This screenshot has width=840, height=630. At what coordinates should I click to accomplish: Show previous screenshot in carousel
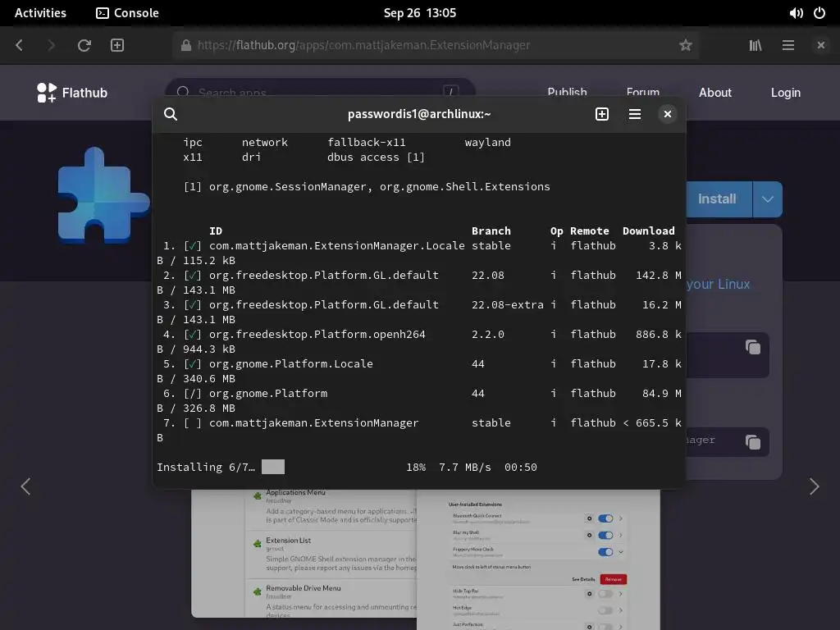[25, 486]
